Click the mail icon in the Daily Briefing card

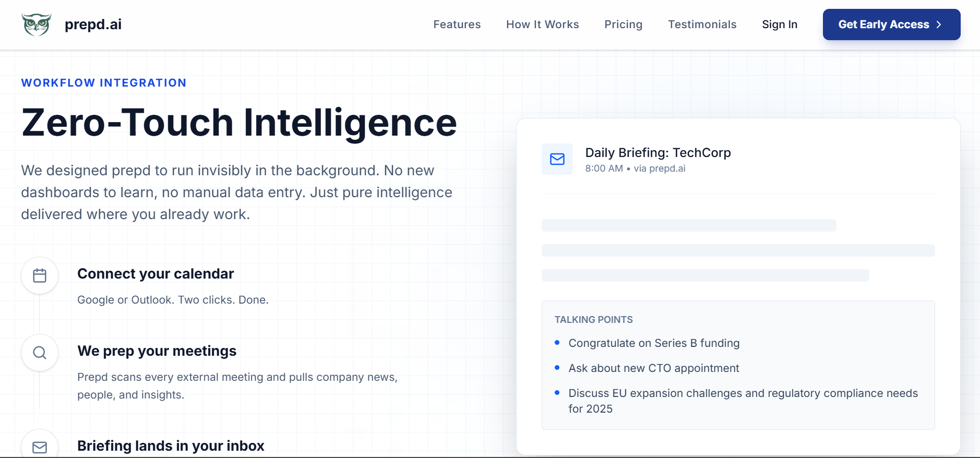(557, 159)
